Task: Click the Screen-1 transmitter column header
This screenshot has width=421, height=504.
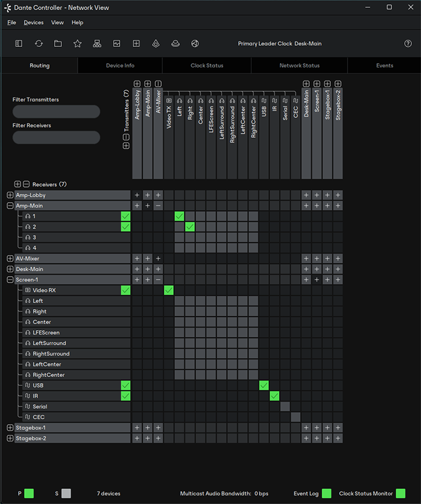Action: click(316, 134)
